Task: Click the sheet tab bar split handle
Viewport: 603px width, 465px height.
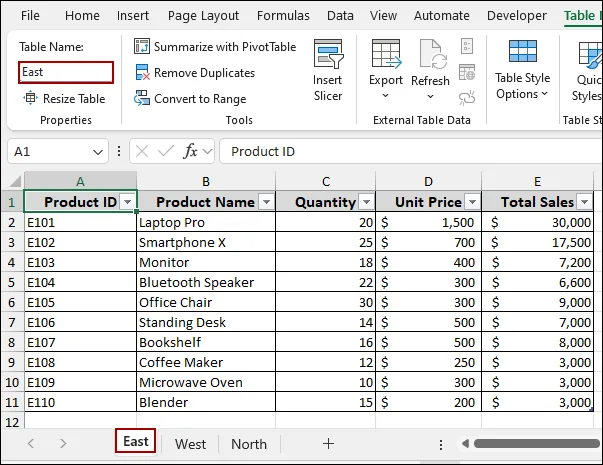Action: click(441, 445)
